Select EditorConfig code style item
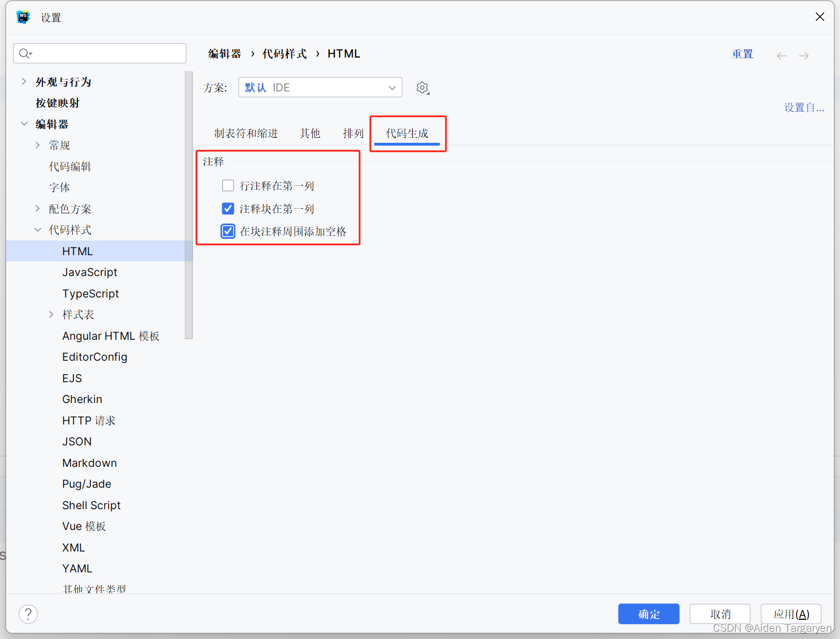Viewport: 840px width, 639px height. [x=95, y=357]
